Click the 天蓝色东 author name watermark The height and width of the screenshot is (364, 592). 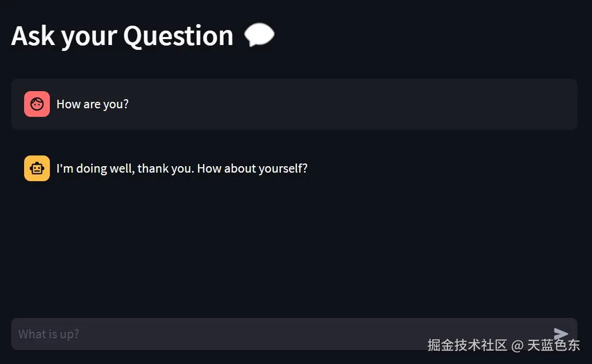pos(553,345)
